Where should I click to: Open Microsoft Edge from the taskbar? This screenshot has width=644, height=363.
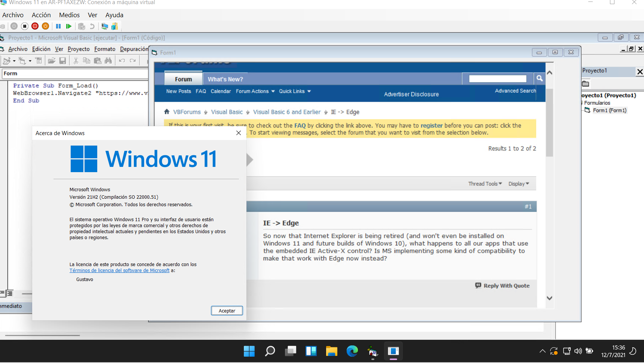[352, 351]
